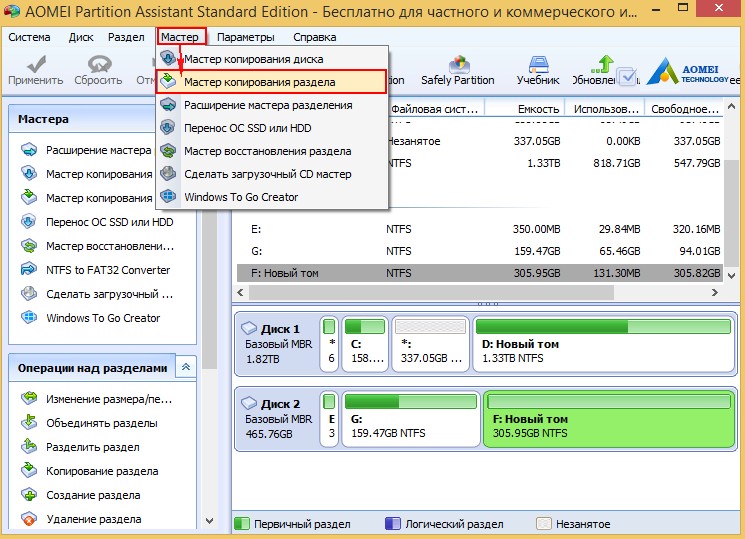
Task: Click the partition list scroll down arrow
Action: pyautogui.click(x=732, y=276)
